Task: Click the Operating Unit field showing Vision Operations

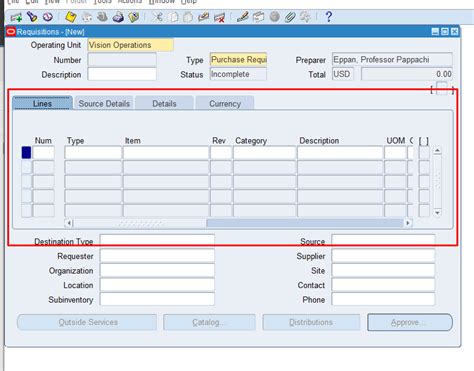Action: 130,45
